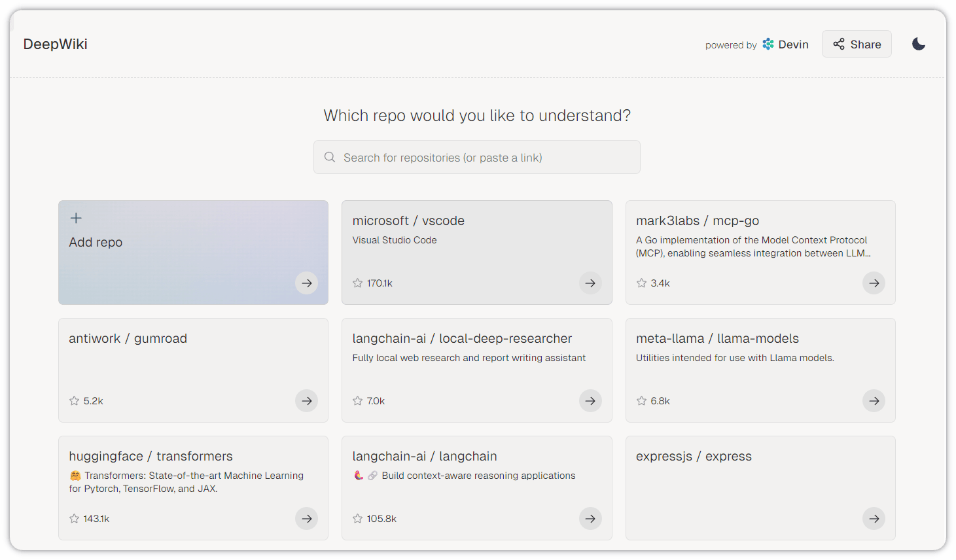Click 'Build context-aware reasoning applications' text
The width and height of the screenshot is (956, 560).
tap(479, 476)
